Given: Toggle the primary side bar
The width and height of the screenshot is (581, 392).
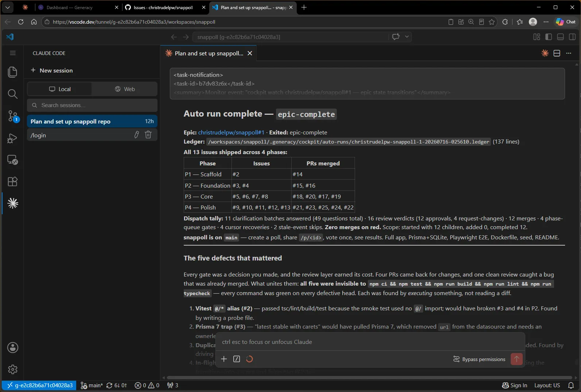Looking at the screenshot, I should (549, 37).
